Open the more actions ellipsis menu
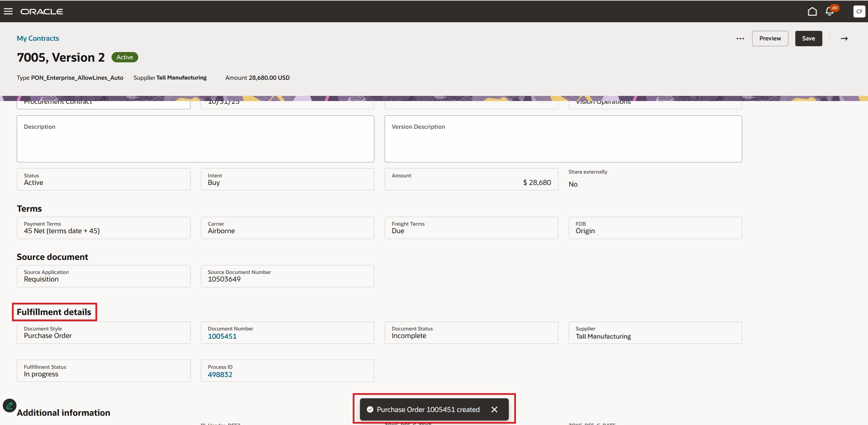868x425 pixels. click(740, 38)
